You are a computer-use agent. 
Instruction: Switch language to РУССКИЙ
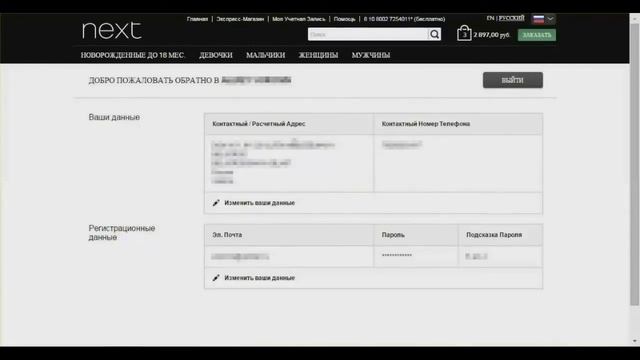click(x=511, y=18)
